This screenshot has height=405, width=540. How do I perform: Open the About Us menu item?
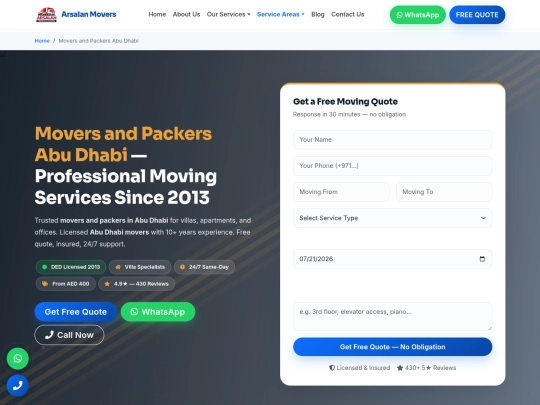tap(186, 14)
